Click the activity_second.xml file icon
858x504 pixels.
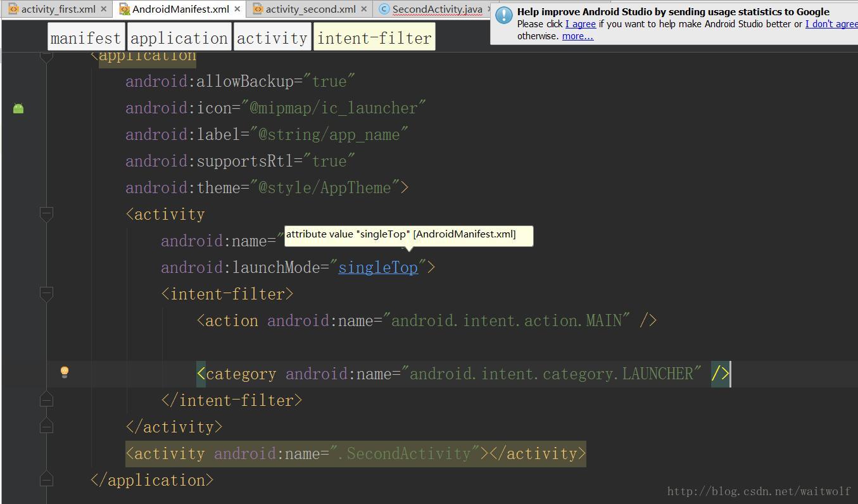[258, 9]
